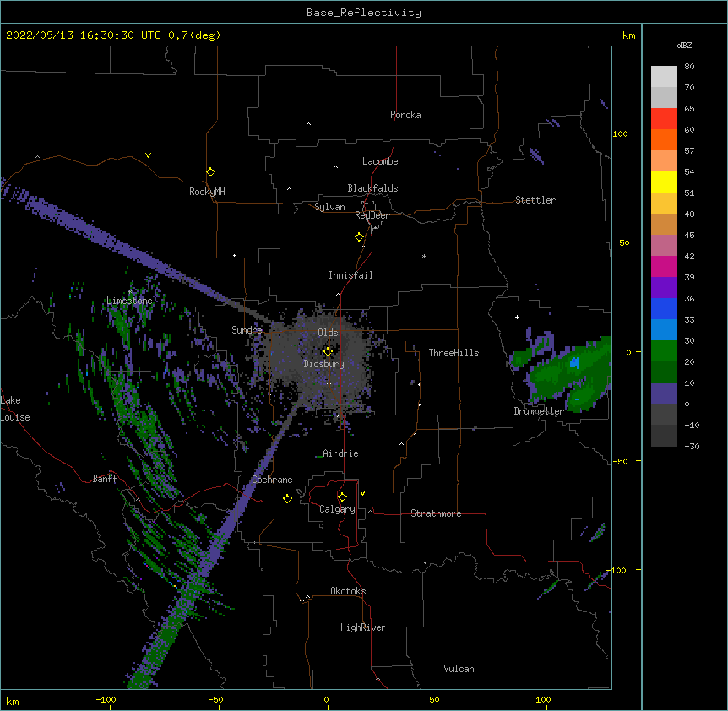Click the Ponoka city label
The height and width of the screenshot is (711, 728).
pos(405,115)
